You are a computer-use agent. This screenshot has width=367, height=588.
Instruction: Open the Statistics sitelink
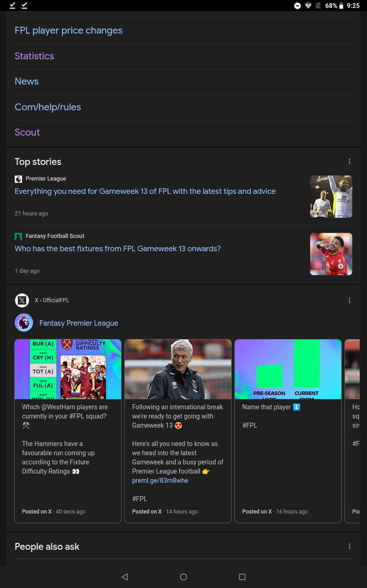click(x=34, y=56)
